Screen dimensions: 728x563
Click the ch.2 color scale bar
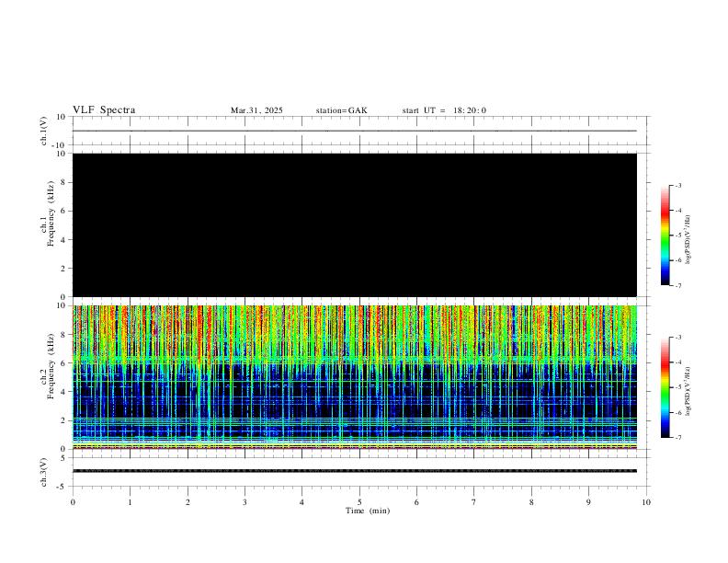(x=665, y=387)
